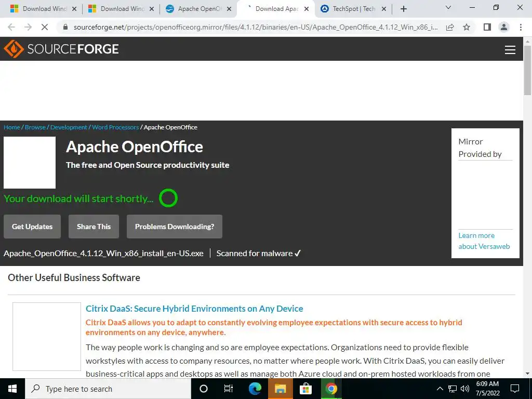The width and height of the screenshot is (532, 399).
Task: Click the taskbar search box
Action: (x=108, y=389)
